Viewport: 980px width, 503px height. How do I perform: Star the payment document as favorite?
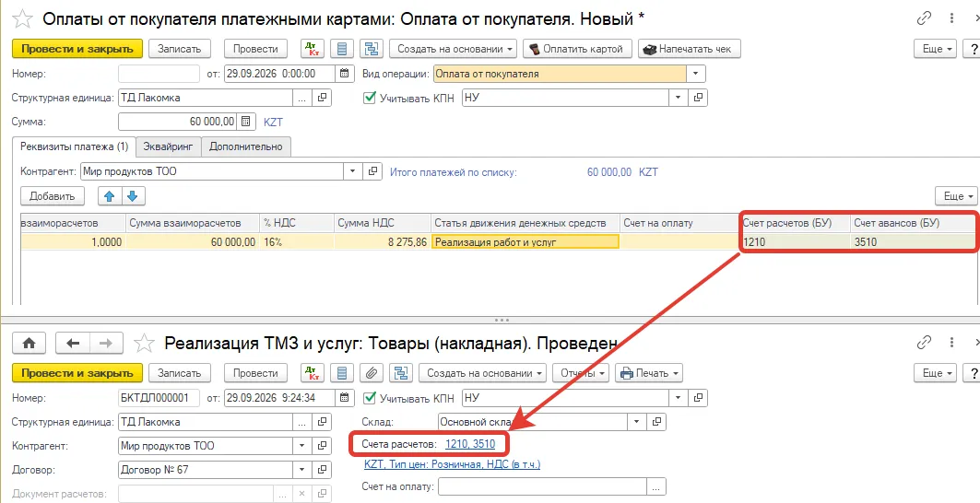[22, 18]
